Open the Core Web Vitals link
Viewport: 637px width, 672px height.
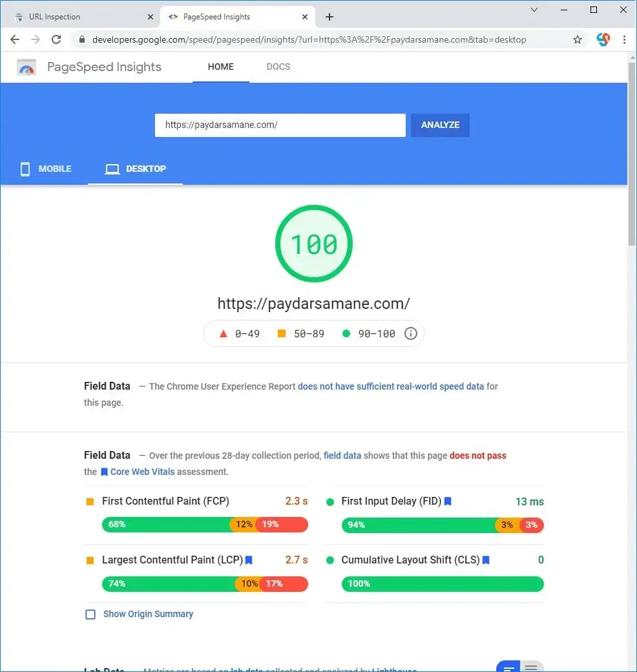(x=142, y=472)
